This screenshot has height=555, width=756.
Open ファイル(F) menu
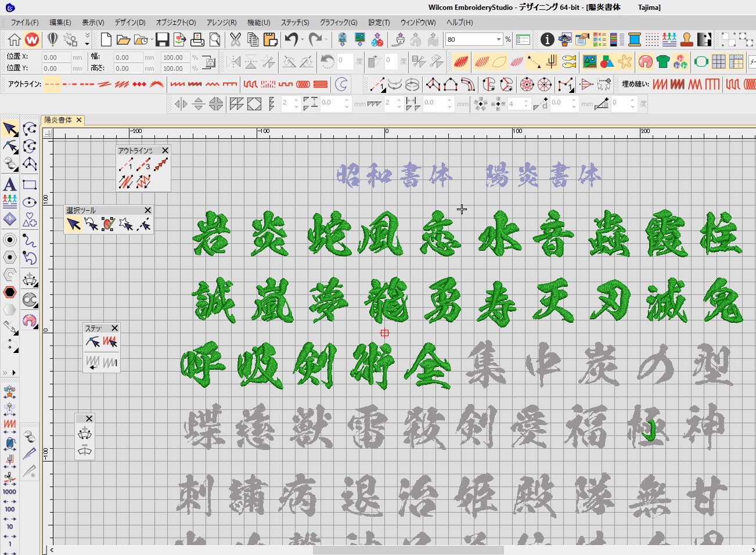tap(24, 22)
